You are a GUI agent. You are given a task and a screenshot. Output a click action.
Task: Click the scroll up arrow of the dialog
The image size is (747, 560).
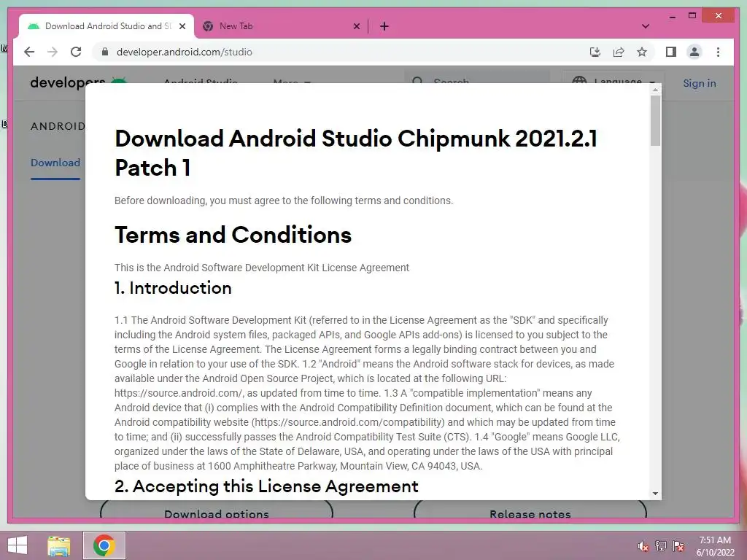(x=656, y=90)
